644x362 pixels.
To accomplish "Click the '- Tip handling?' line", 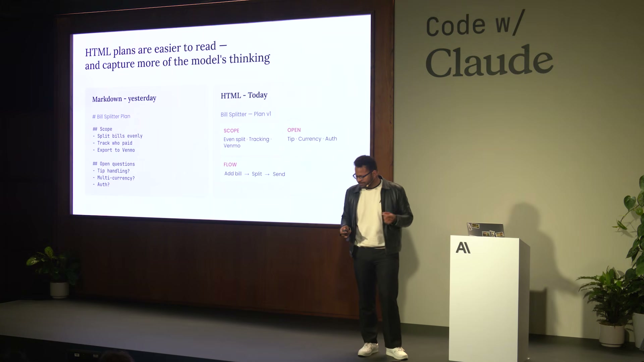I will click(111, 171).
